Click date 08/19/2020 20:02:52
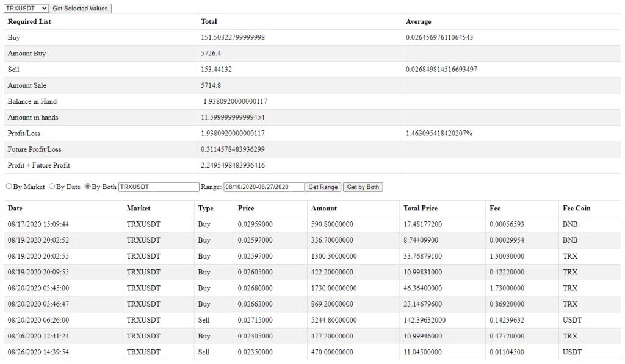The height and width of the screenshot is (364, 625). coord(38,240)
